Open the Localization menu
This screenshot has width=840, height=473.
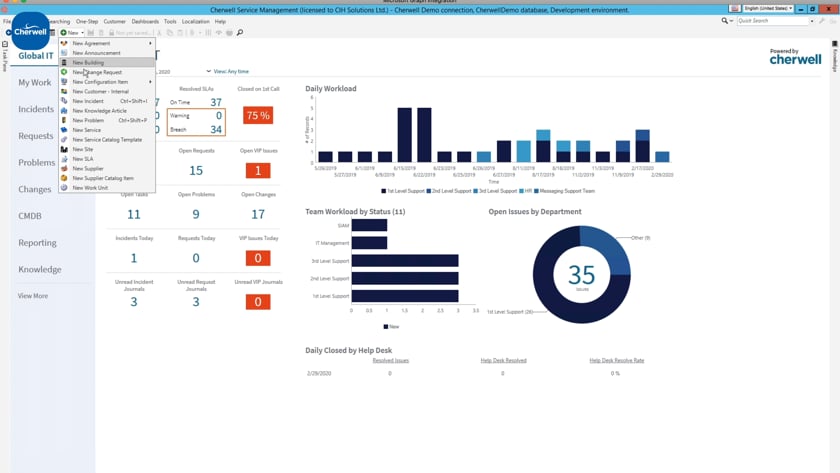(x=196, y=21)
